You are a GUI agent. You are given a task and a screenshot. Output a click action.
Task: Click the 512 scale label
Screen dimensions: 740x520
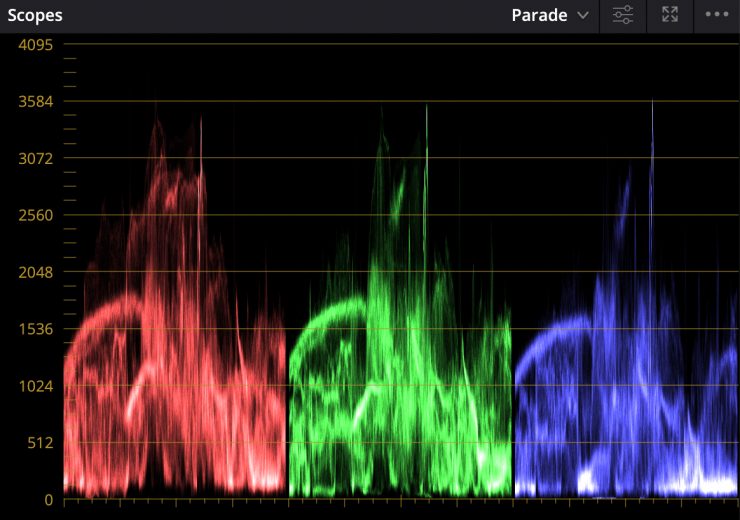pyautogui.click(x=40, y=442)
